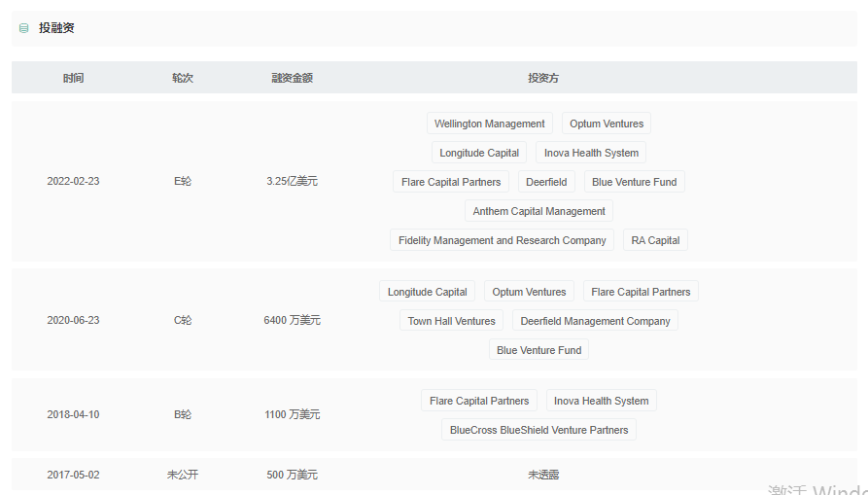
Task: Select Anthem Capital Management tag
Action: 538,211
